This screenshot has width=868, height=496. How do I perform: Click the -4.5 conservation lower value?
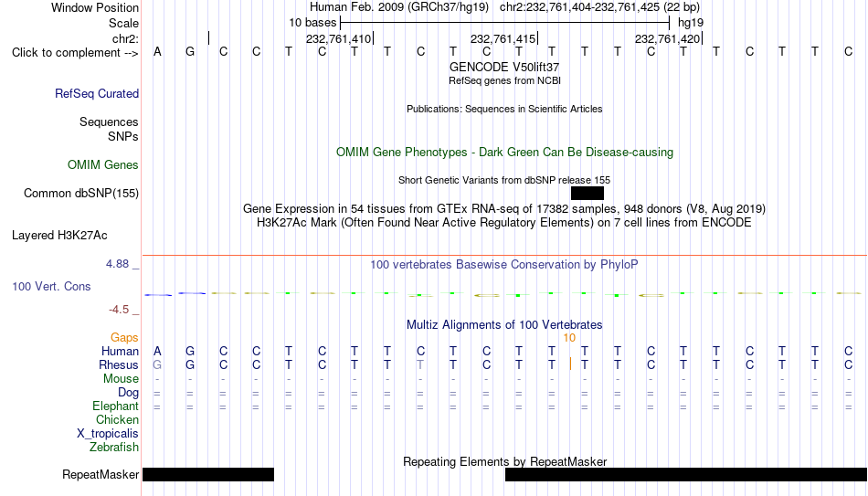point(119,310)
